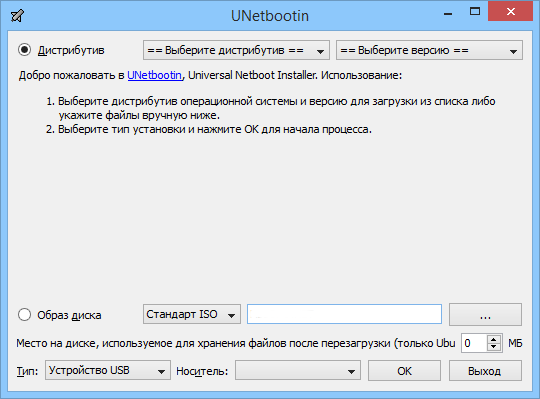This screenshot has height=399, width=540.
Task: Close the UNetbootin window
Action: [511, 12]
